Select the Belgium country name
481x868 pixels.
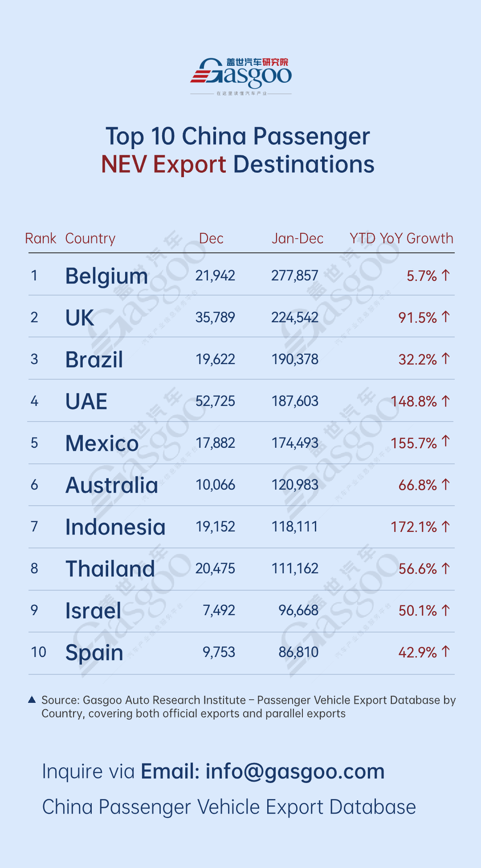[106, 276]
